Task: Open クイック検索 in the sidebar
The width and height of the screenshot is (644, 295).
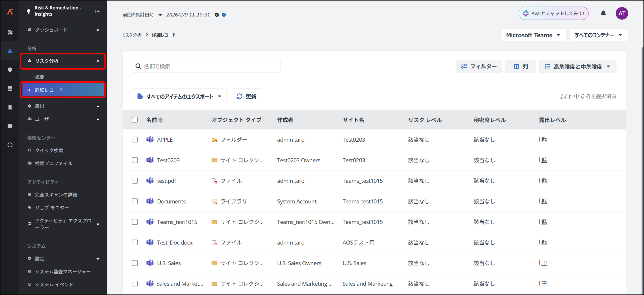Action: coord(49,150)
